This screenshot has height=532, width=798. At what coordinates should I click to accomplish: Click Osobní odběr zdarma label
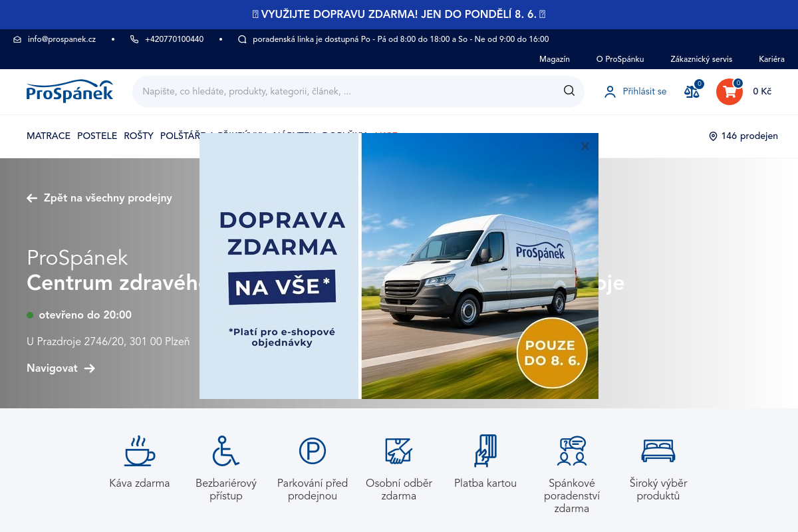point(399,489)
